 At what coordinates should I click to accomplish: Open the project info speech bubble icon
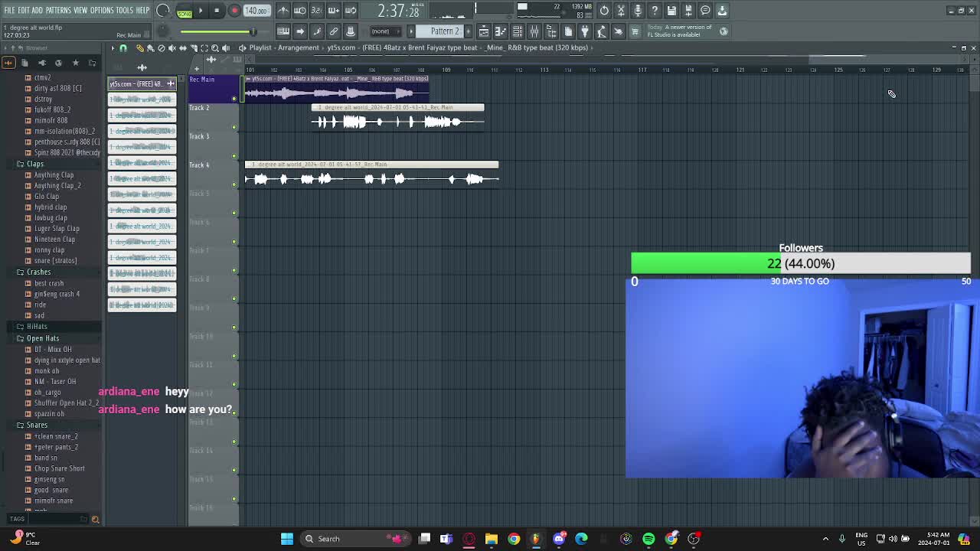pos(705,11)
